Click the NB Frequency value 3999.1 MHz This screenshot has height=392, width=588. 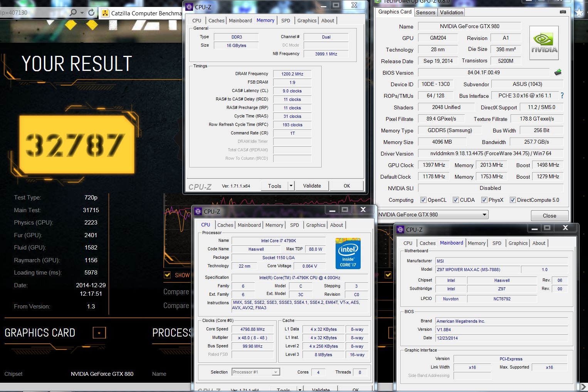click(x=326, y=54)
